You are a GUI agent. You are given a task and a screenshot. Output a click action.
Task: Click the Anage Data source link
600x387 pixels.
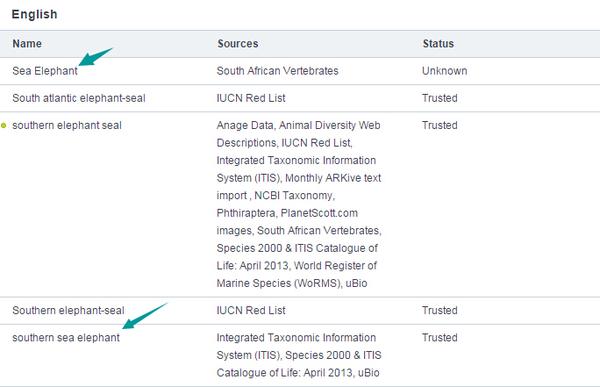(x=245, y=125)
